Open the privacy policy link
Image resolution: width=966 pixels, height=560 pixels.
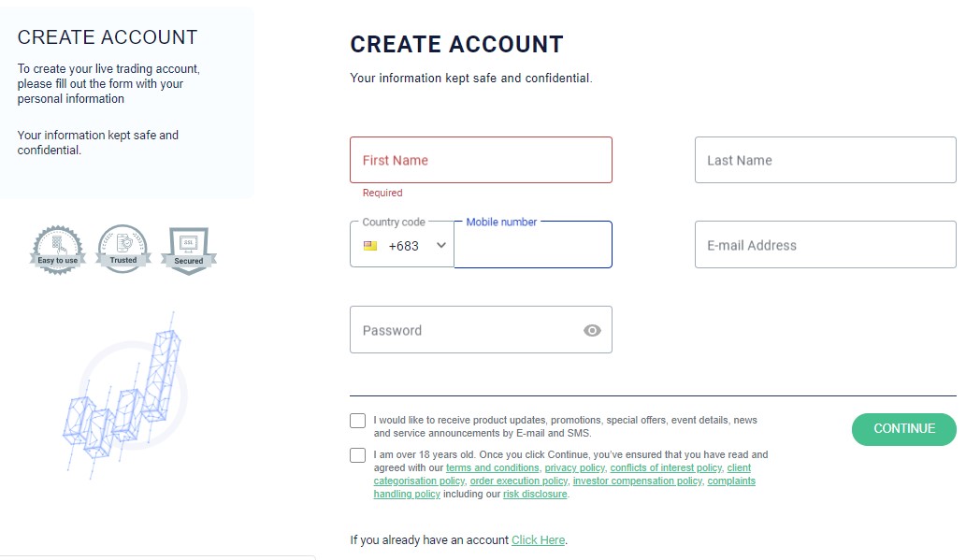pos(574,467)
